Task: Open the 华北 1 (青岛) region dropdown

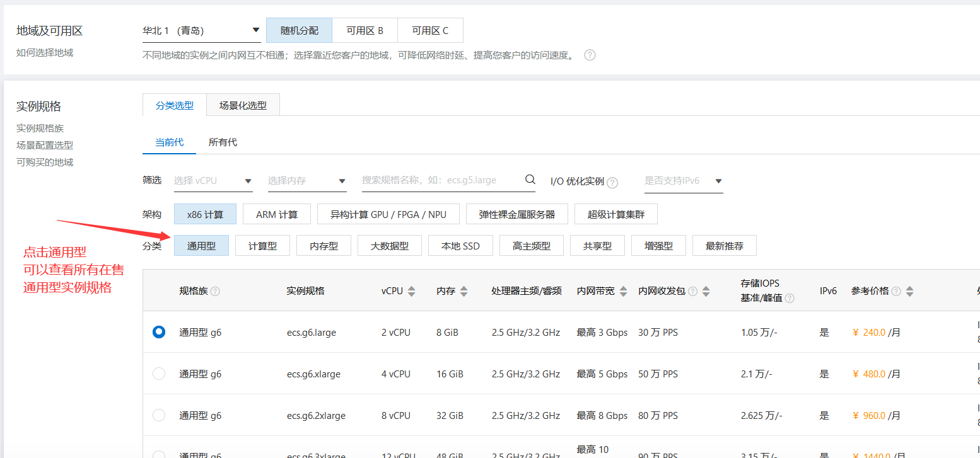Action: click(x=201, y=30)
